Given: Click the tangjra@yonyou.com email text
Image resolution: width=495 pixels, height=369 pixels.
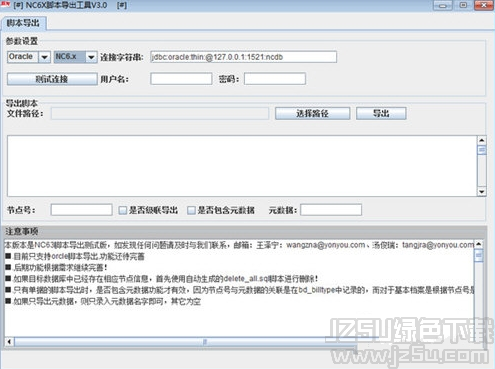Looking at the screenshot, I should click(x=438, y=245).
